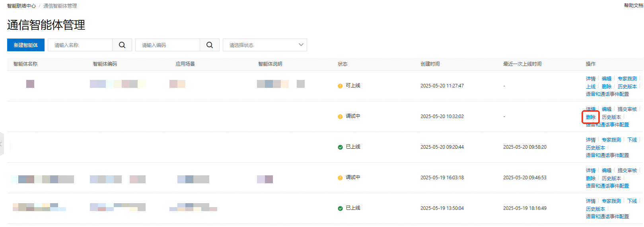Click 提交审核 in the 10:32:02 row

coord(627,109)
